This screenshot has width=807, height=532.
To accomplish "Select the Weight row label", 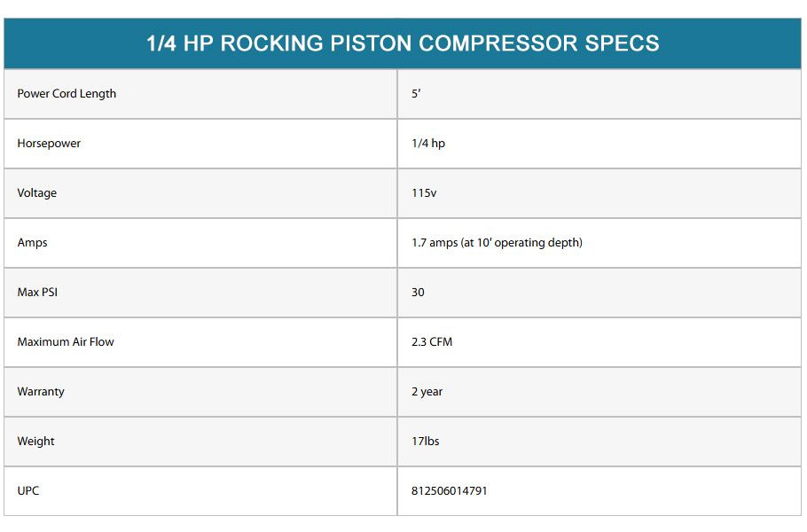I will click(36, 441).
